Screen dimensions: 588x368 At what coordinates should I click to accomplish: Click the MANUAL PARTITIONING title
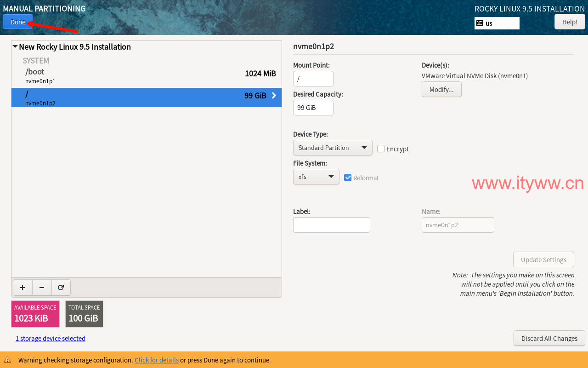[44, 8]
